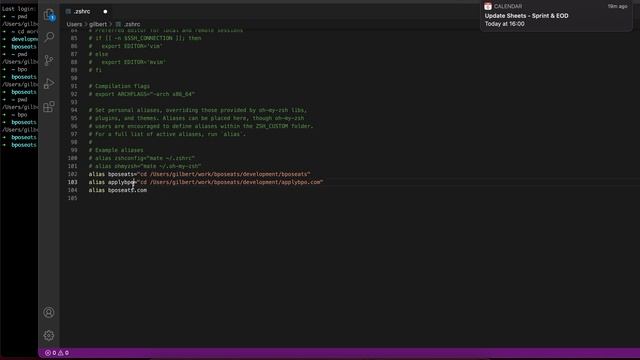Click line number 104 in gutter

(73, 190)
